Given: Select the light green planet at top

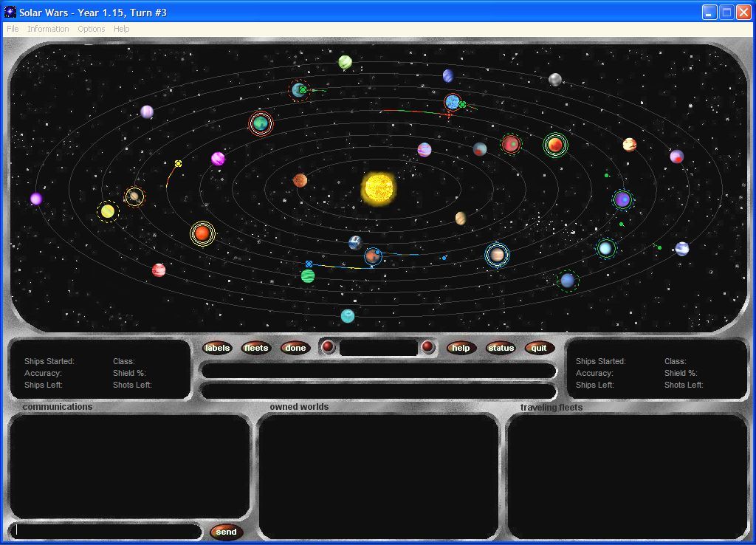Looking at the screenshot, I should [x=346, y=62].
